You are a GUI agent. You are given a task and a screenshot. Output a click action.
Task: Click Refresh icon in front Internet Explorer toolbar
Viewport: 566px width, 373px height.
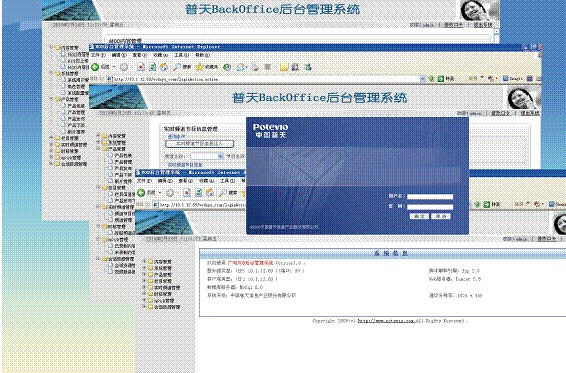coord(198,193)
